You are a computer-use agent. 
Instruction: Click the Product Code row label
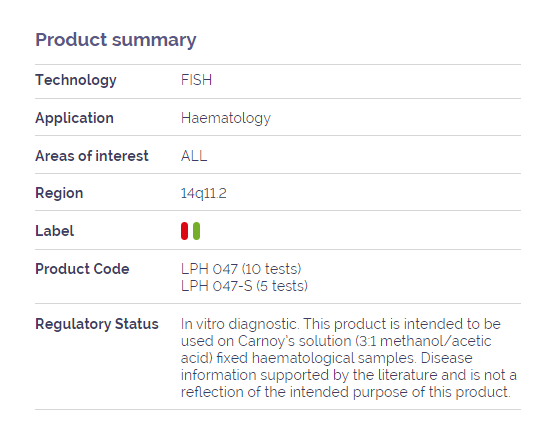(82, 269)
